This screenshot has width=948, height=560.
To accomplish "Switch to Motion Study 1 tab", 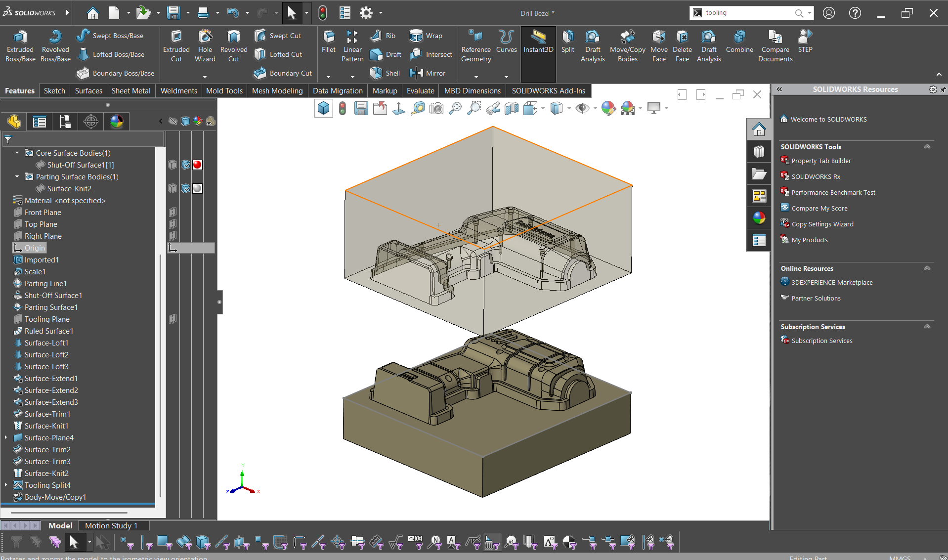I will pyautogui.click(x=111, y=525).
